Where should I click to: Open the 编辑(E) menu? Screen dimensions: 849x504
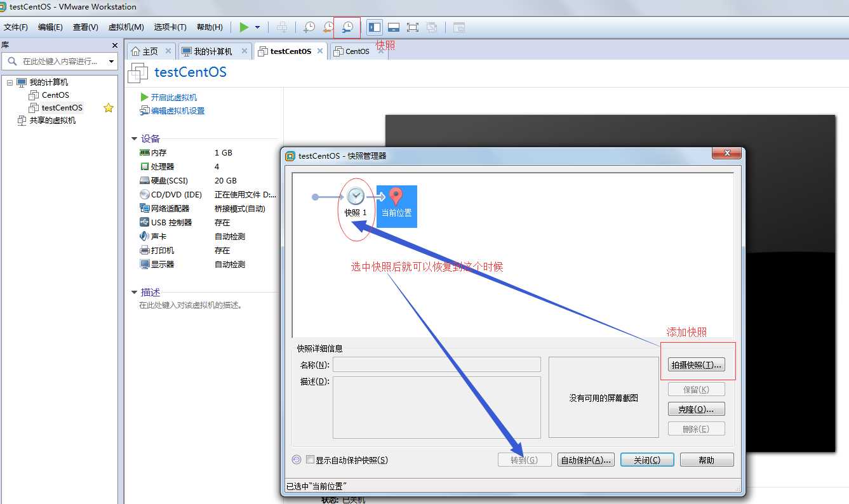[x=50, y=27]
